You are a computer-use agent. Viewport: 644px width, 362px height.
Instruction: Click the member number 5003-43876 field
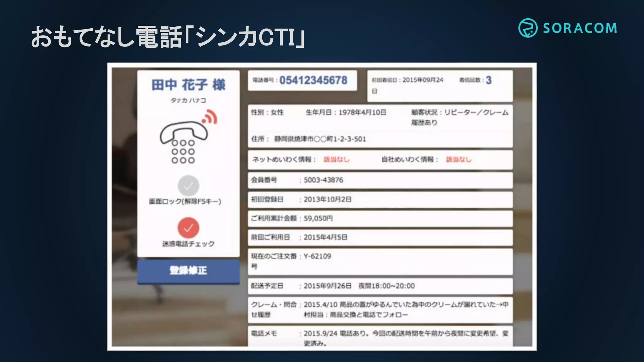(x=380, y=180)
